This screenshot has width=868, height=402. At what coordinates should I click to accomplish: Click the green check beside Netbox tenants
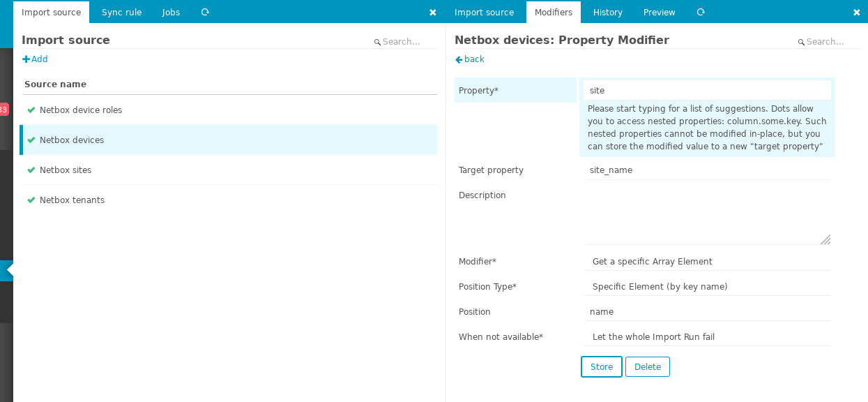tap(31, 200)
